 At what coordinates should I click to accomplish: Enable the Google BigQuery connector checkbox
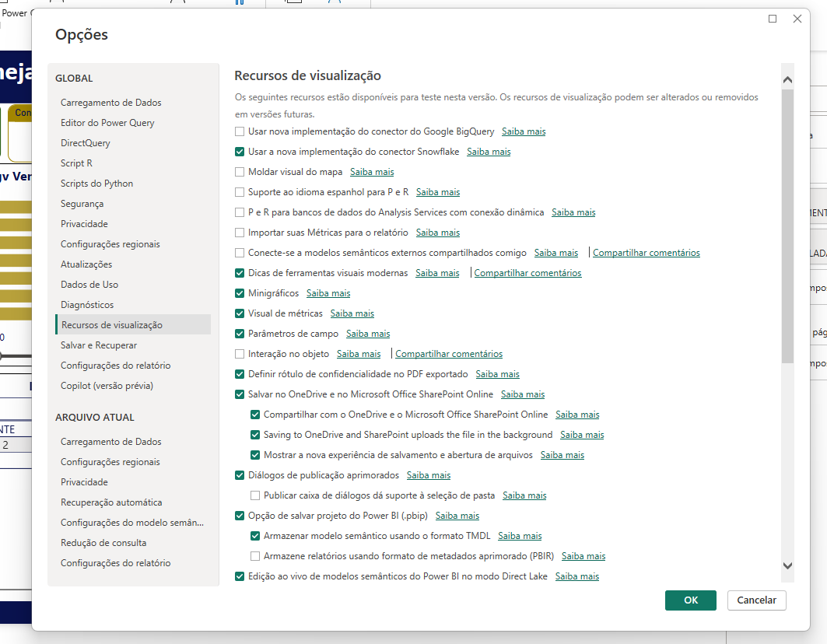pyautogui.click(x=240, y=131)
